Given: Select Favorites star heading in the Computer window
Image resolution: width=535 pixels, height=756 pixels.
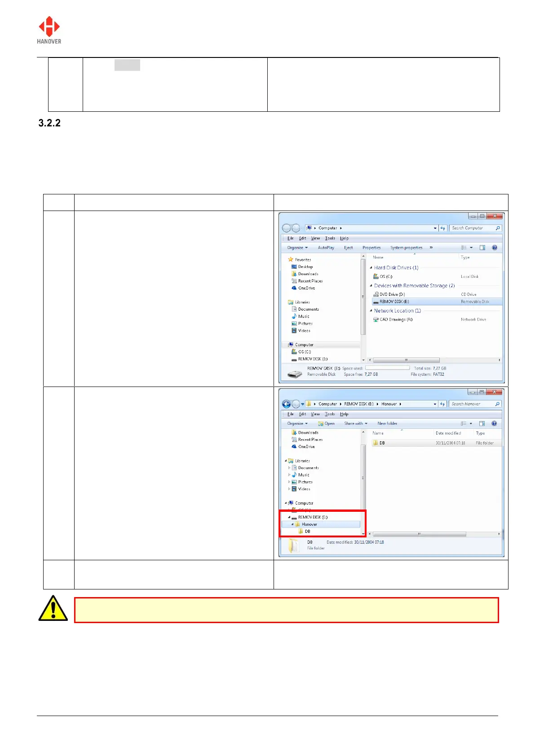Looking at the screenshot, I should click(x=300, y=259).
